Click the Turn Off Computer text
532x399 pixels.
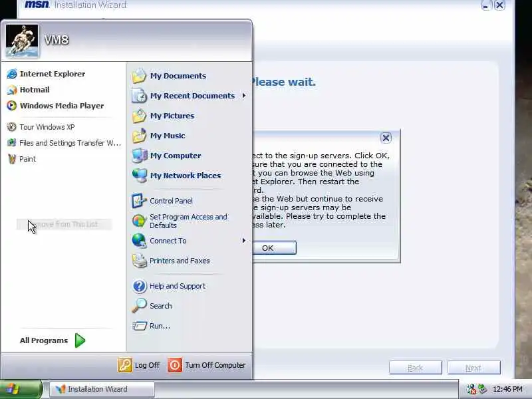[215, 365]
